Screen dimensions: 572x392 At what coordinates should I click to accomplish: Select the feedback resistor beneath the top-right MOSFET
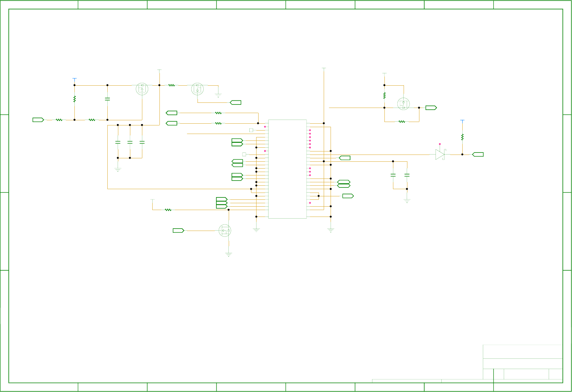pyautogui.click(x=402, y=122)
